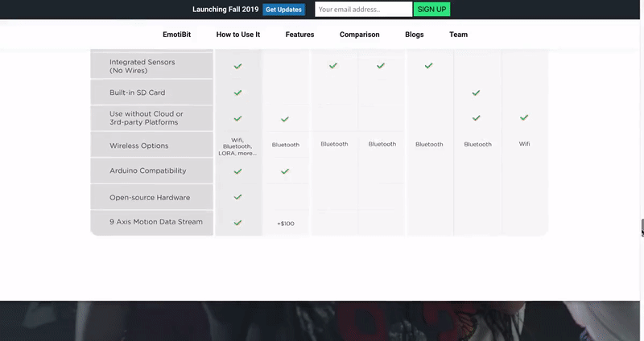Click the page scrollbar thumb on right edge
The image size is (644, 341).
(642, 228)
